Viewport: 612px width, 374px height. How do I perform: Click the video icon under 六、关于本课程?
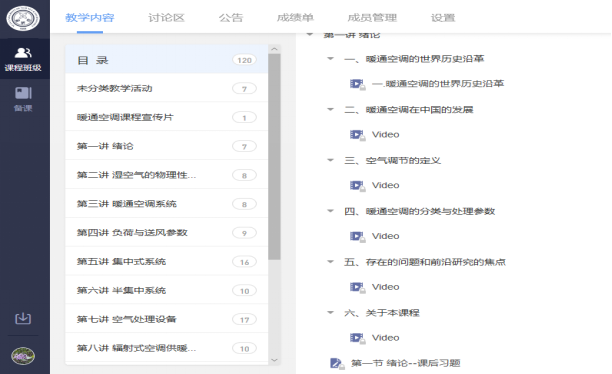357,338
